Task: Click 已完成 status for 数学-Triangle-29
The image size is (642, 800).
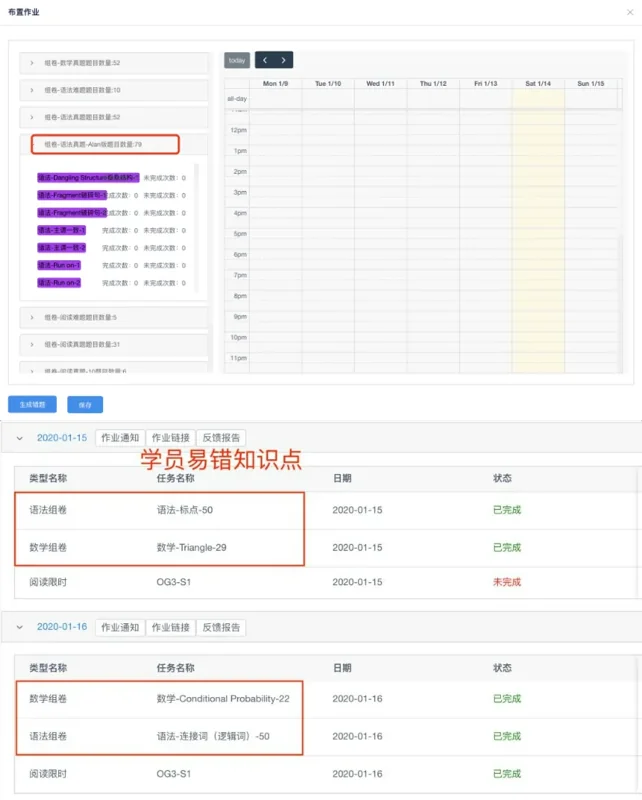Action: coord(507,547)
